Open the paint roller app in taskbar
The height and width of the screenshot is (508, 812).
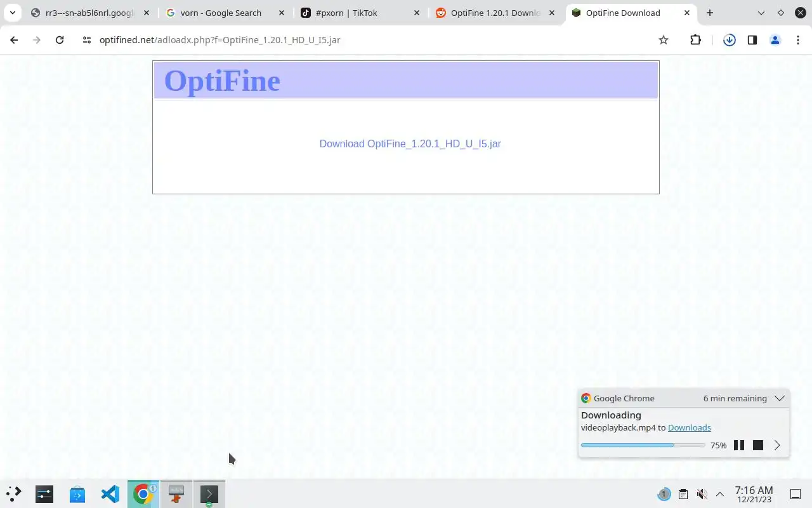[x=176, y=493]
